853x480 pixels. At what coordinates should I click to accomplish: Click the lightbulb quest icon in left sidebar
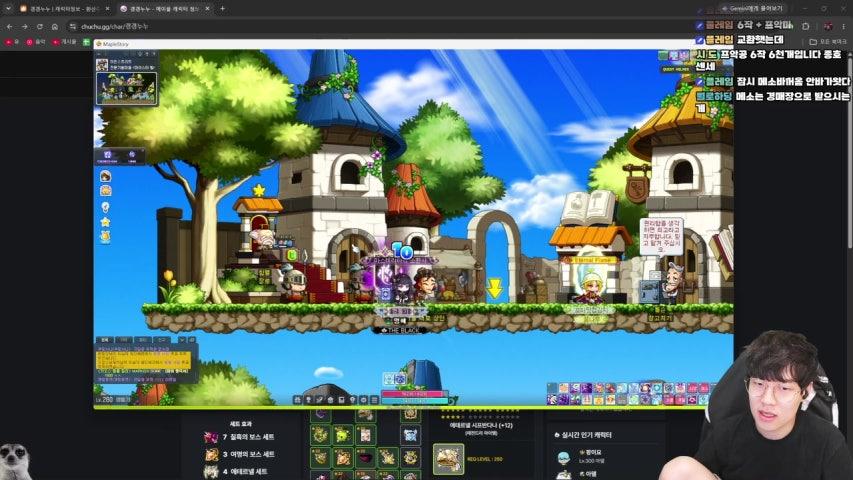point(106,207)
